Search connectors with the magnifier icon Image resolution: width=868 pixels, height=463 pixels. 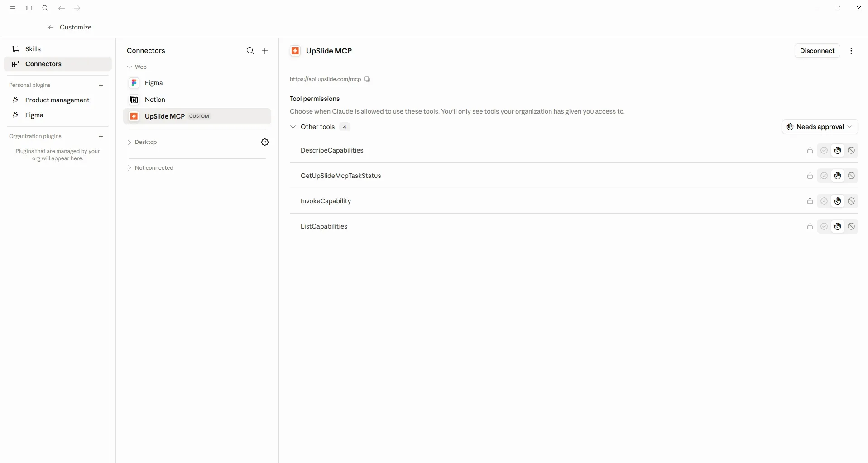(250, 51)
